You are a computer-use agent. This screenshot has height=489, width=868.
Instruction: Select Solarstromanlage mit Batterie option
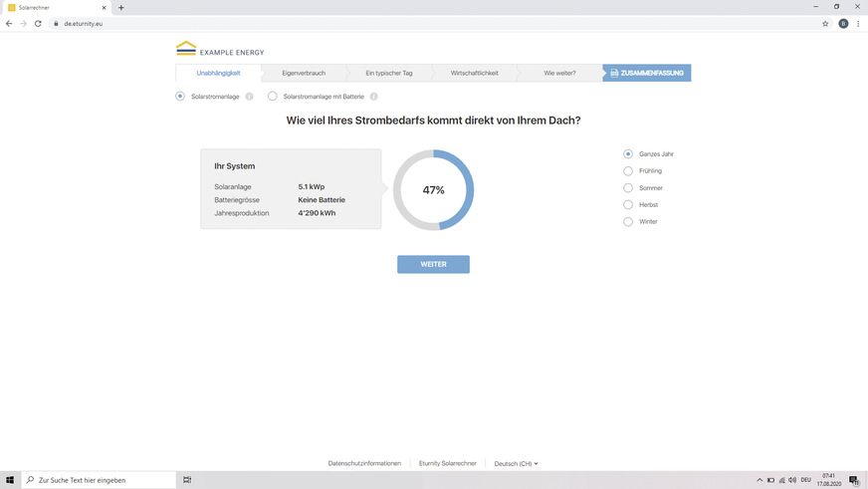pos(273,97)
